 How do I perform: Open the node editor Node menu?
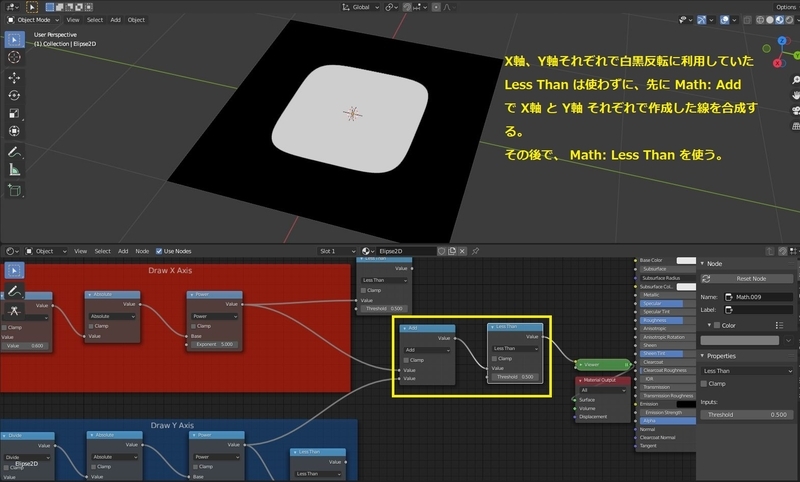coord(142,251)
